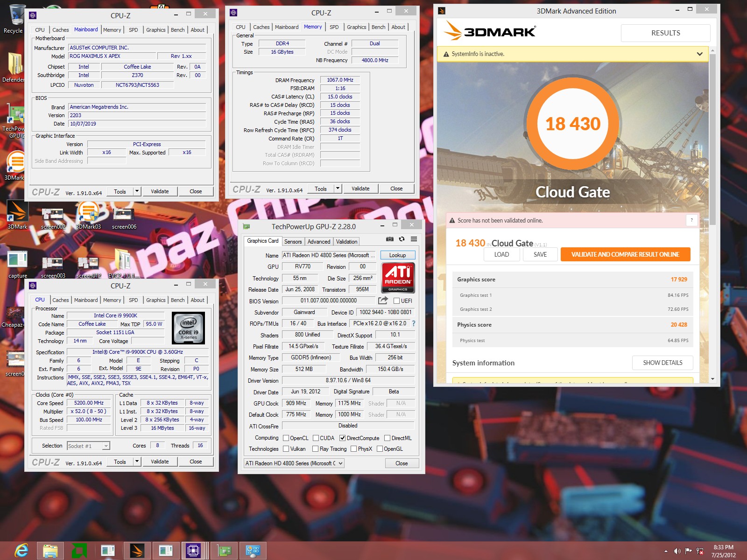Open Validation tab in GPU-Z
This screenshot has width=747, height=560.
pos(346,241)
